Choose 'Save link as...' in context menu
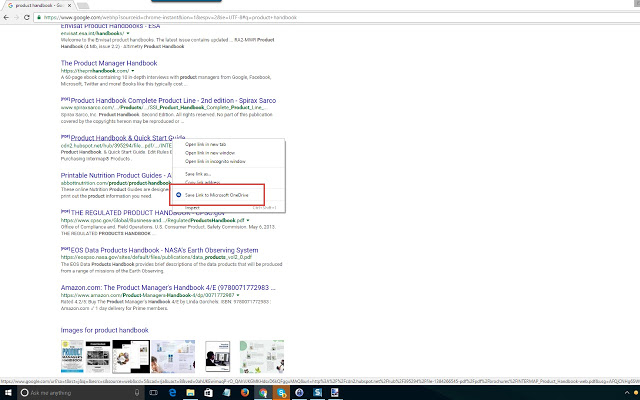 tap(198, 174)
